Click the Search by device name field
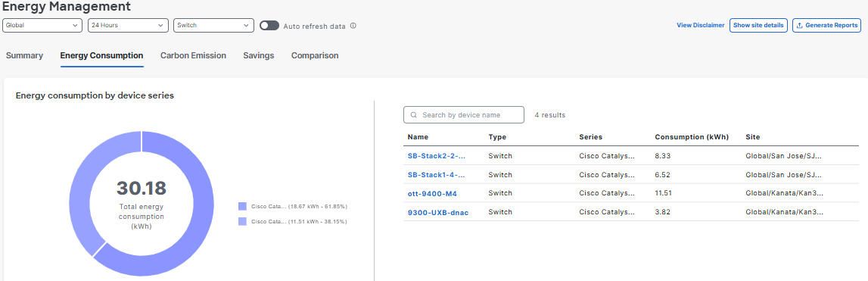 click(x=464, y=114)
